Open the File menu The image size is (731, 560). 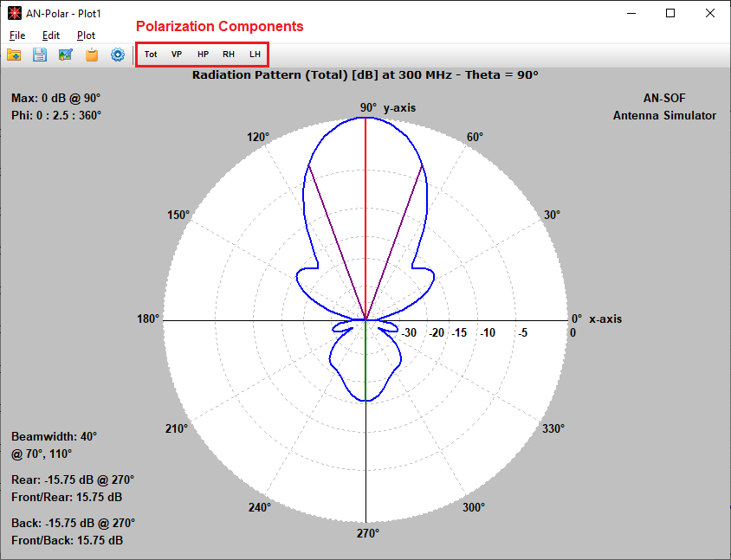(17, 35)
